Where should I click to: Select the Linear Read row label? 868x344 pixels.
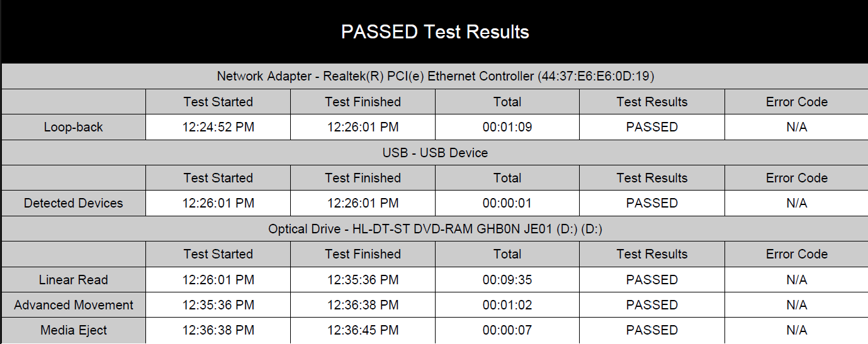point(74,280)
